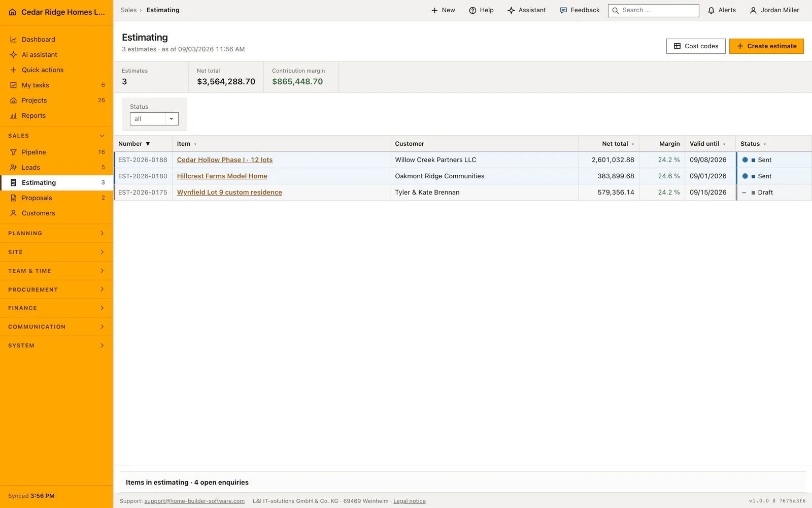Viewport: 812px width, 508px height.
Task: Click net total 2,601,032.88
Action: 613,160
